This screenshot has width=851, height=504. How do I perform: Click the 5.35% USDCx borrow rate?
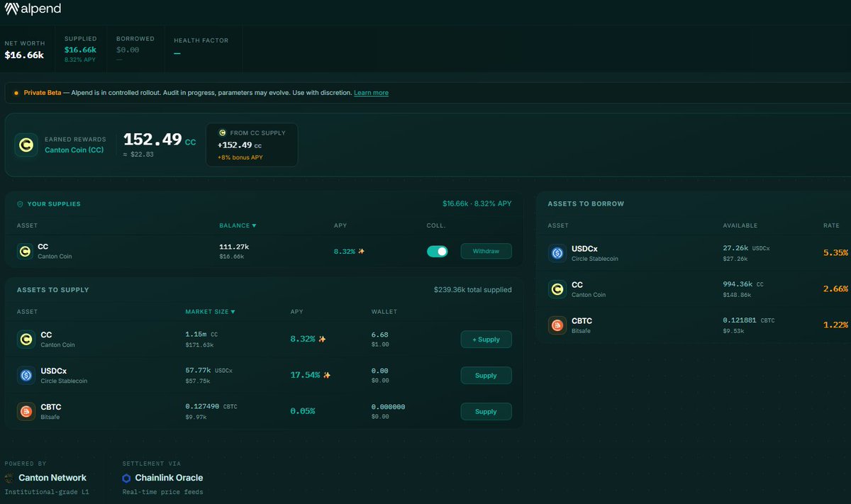tap(835, 252)
